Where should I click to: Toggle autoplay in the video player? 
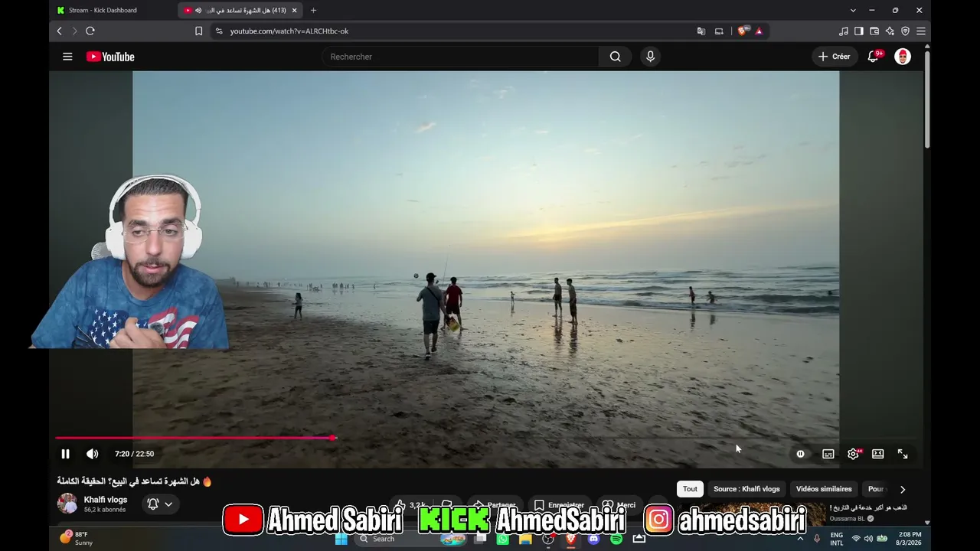tap(801, 454)
